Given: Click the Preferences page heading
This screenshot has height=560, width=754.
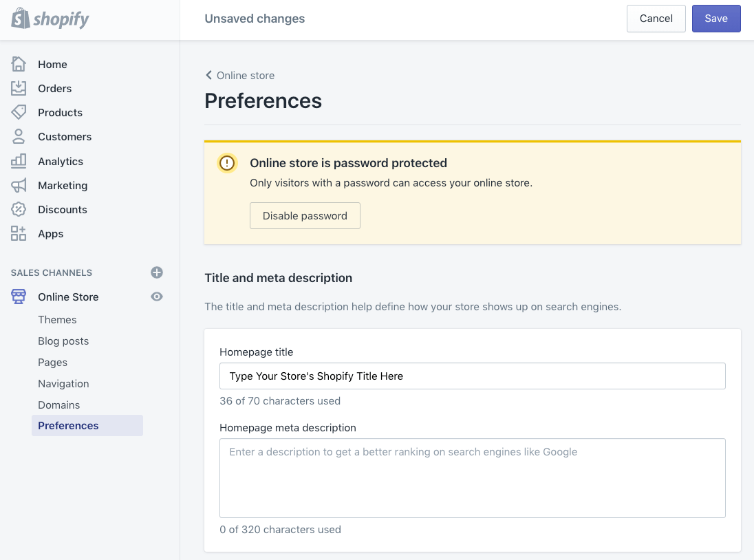Looking at the screenshot, I should click(x=263, y=101).
